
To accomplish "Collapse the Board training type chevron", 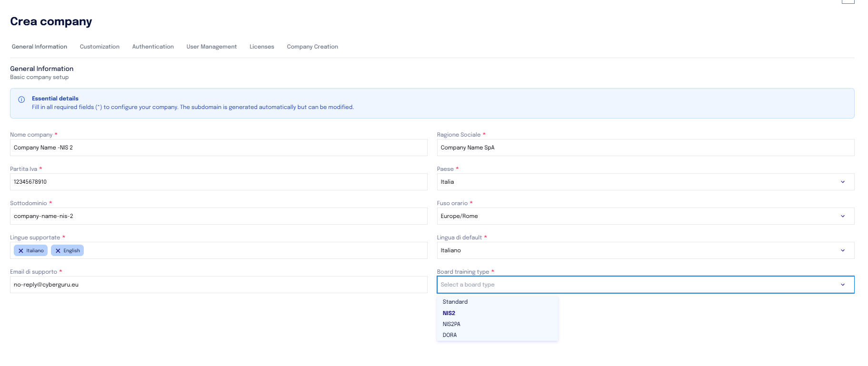I will click(x=843, y=285).
